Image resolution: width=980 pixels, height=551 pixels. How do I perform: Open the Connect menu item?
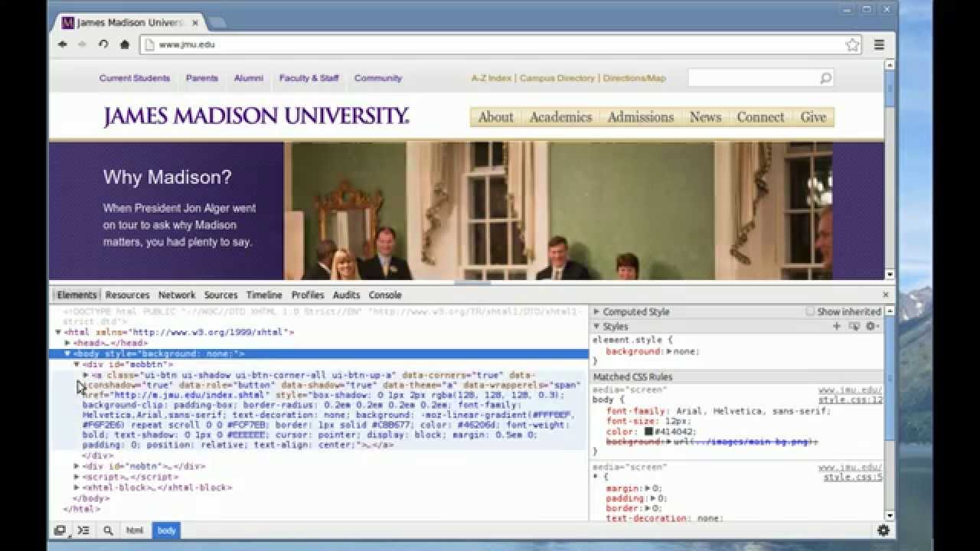click(x=760, y=117)
